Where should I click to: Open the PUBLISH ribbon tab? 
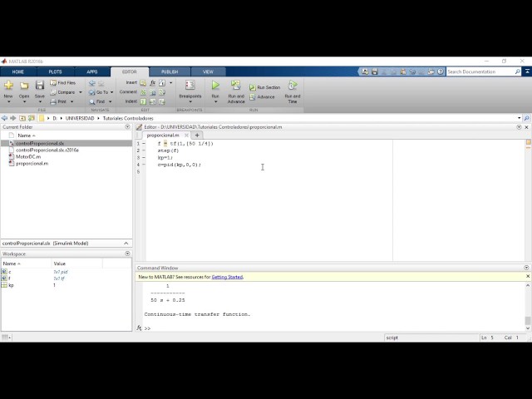[x=170, y=71]
